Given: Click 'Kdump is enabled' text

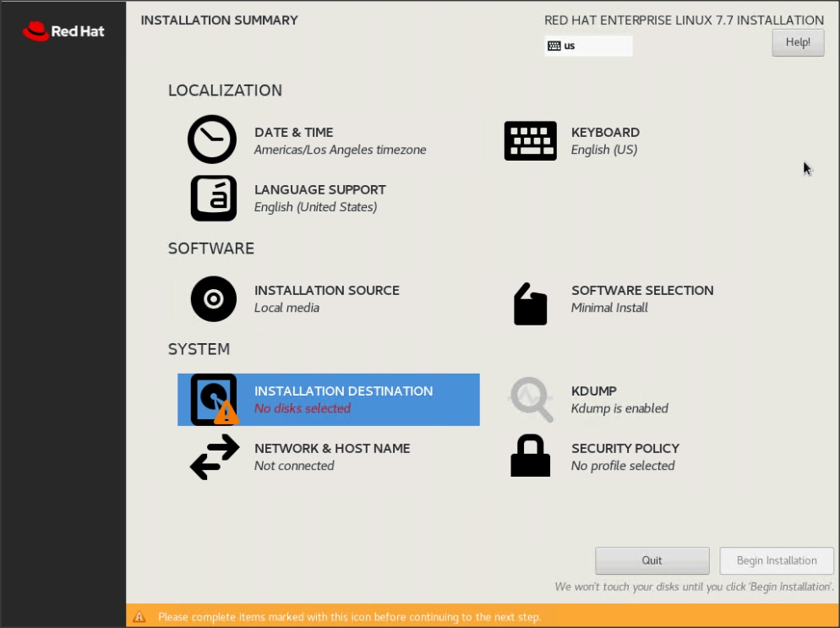Looking at the screenshot, I should click(x=619, y=409).
